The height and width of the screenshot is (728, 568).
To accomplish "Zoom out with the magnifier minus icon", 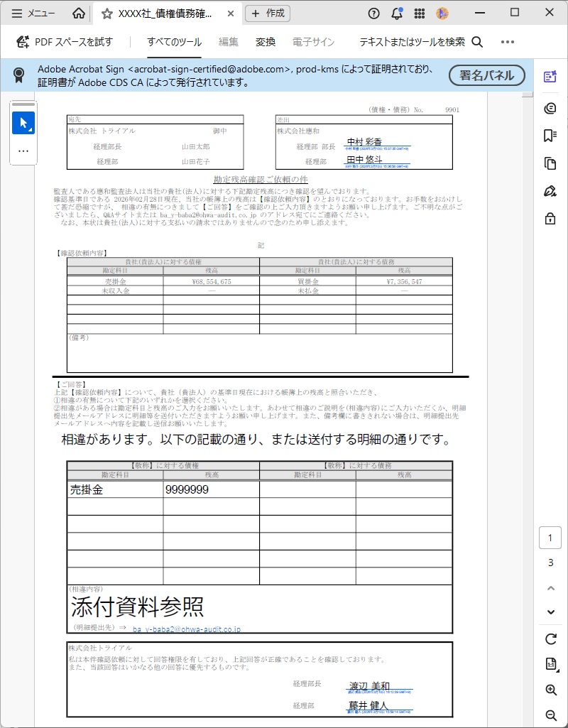I will 550,715.
